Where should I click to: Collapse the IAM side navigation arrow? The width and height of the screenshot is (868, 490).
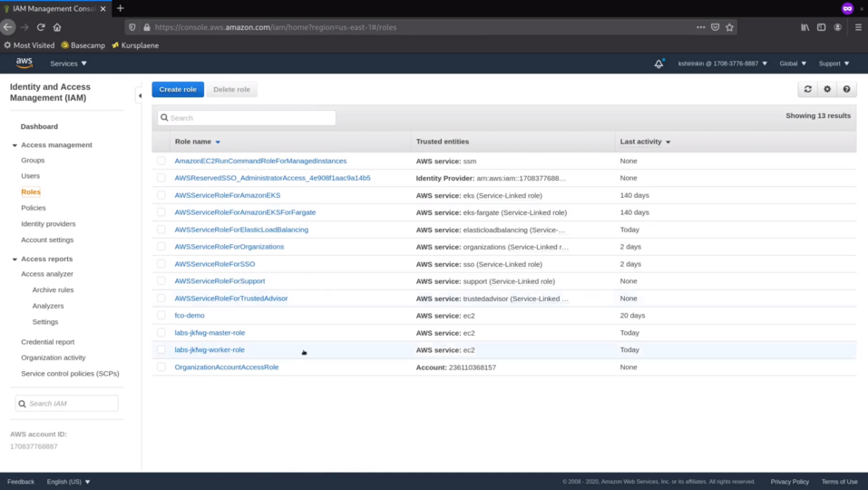(x=140, y=96)
